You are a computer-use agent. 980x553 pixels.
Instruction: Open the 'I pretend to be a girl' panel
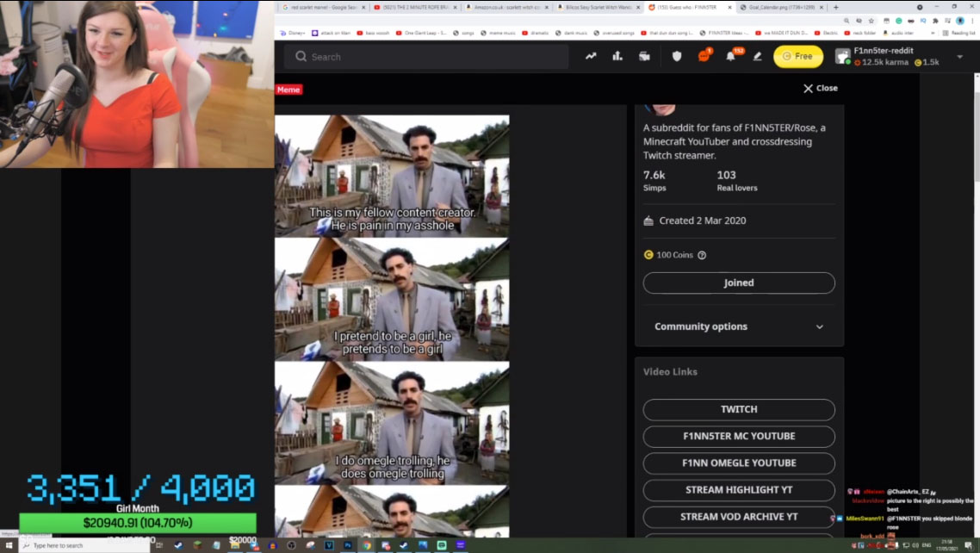click(392, 299)
